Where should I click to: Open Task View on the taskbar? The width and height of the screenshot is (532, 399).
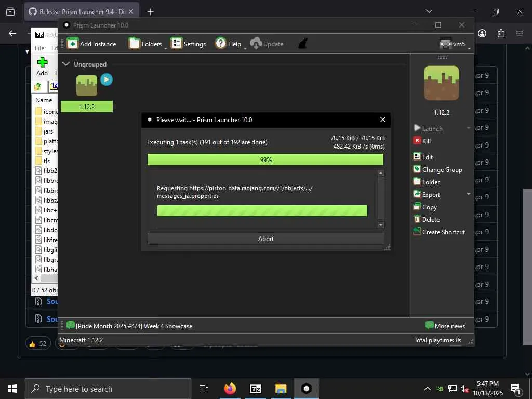point(204,389)
